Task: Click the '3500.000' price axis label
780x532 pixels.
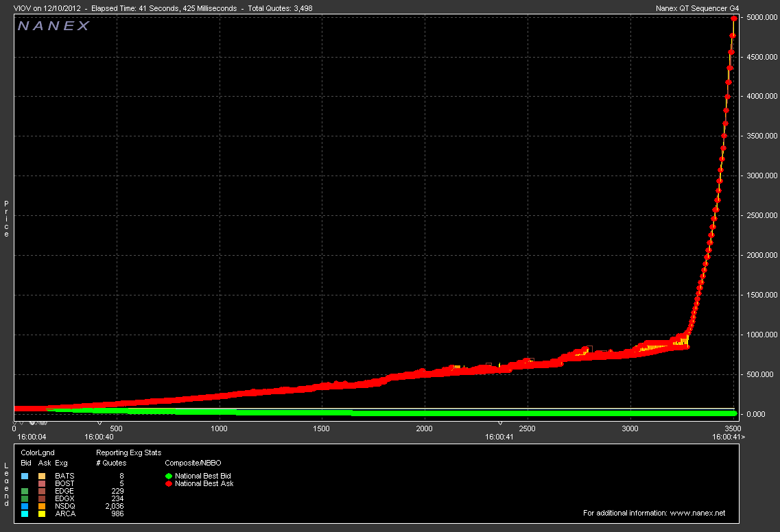Action: tap(762, 136)
